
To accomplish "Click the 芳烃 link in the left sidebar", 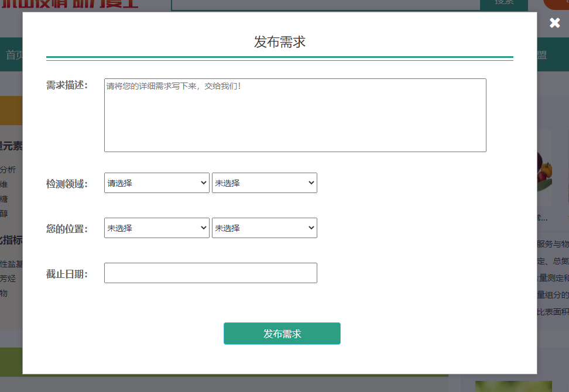I will click(8, 278).
